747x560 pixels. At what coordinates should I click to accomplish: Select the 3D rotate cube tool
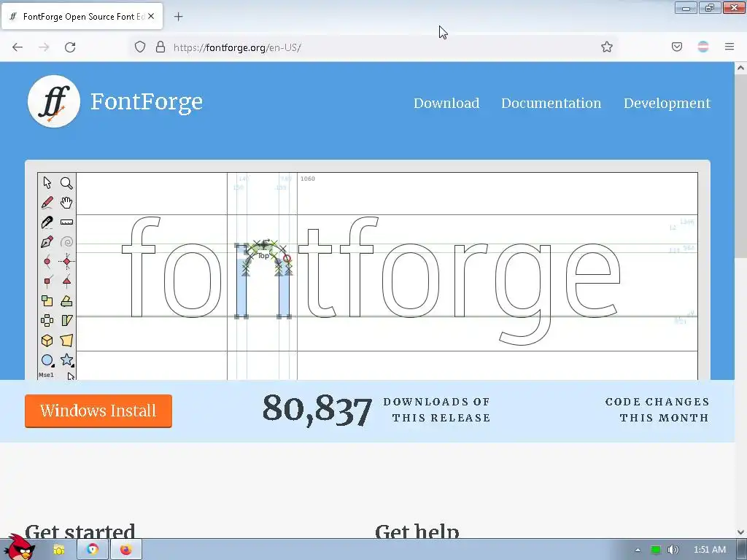click(47, 341)
